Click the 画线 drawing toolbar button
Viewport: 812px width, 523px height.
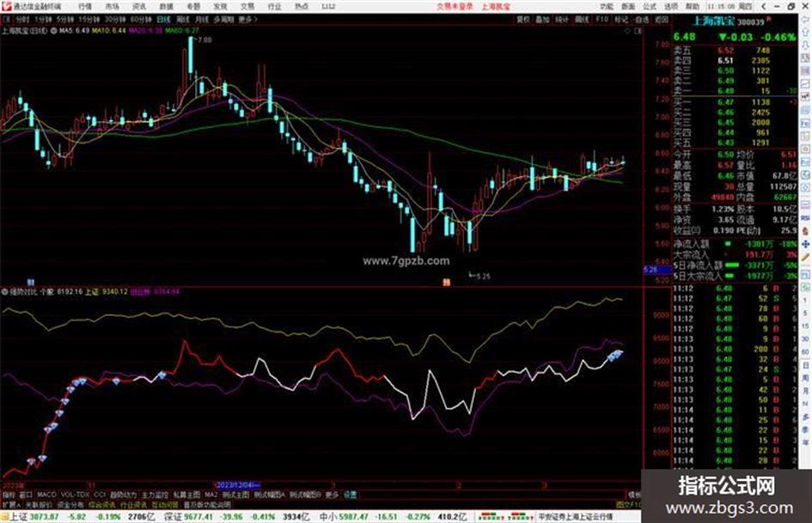coord(582,19)
